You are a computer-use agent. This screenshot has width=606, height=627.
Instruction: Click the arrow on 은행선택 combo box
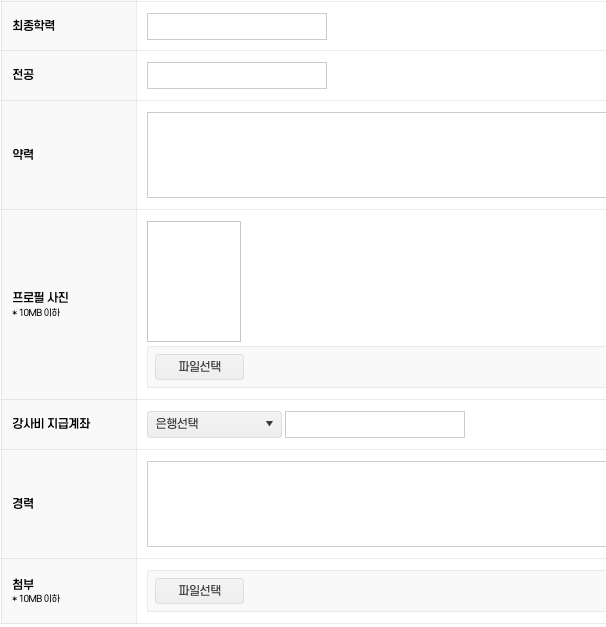269,424
